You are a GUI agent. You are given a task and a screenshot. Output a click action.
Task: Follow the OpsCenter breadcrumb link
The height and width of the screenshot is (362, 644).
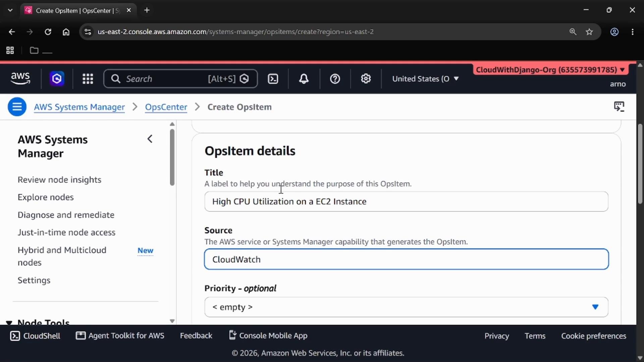click(166, 107)
